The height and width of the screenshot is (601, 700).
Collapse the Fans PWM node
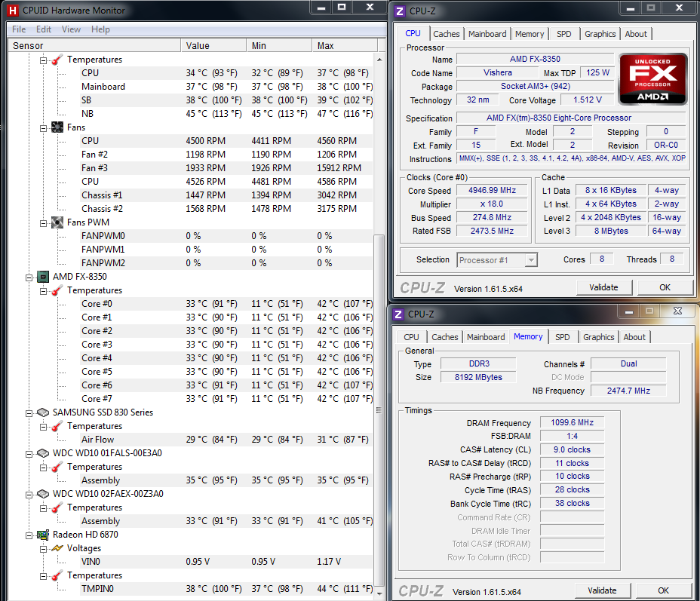(43, 223)
